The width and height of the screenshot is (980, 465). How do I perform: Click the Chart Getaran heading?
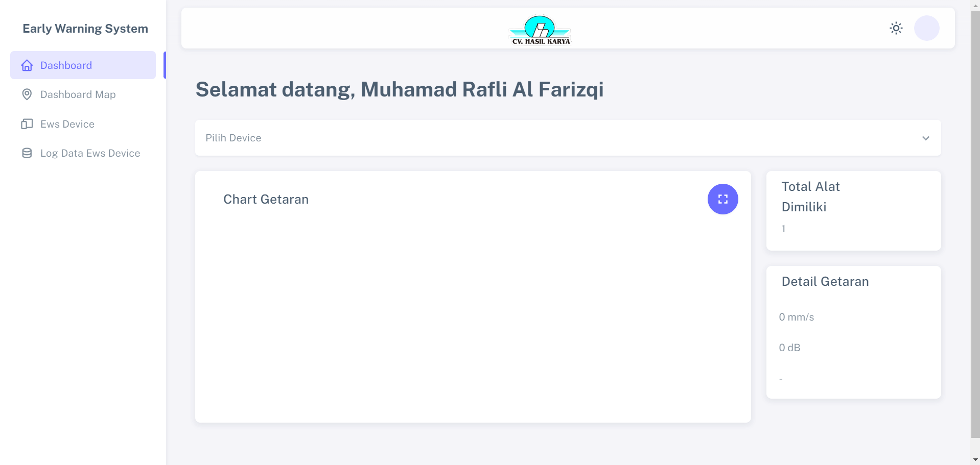tap(266, 199)
